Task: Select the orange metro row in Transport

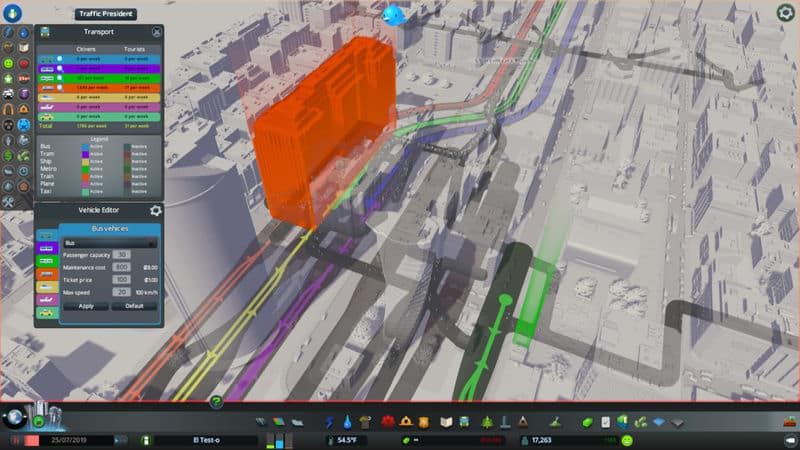Action: click(x=98, y=87)
